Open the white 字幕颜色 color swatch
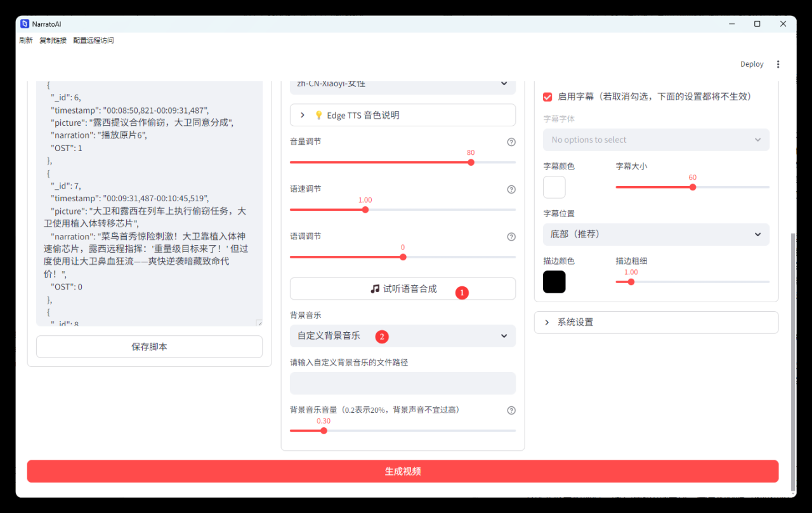The width and height of the screenshot is (812, 513). pyautogui.click(x=554, y=187)
